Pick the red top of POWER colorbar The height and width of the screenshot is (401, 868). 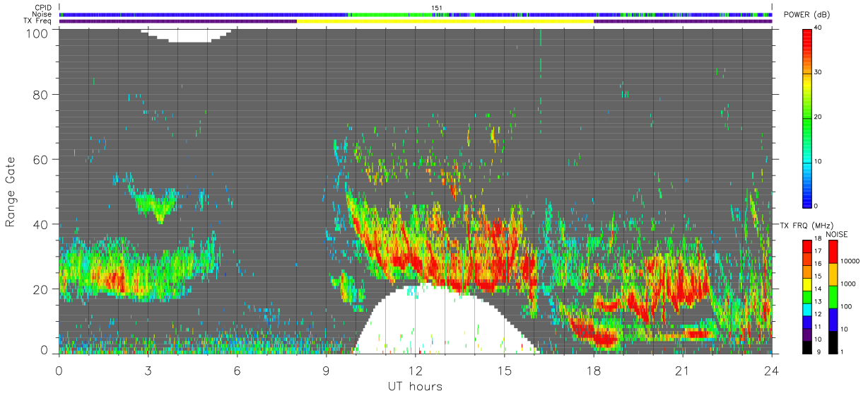(807, 34)
